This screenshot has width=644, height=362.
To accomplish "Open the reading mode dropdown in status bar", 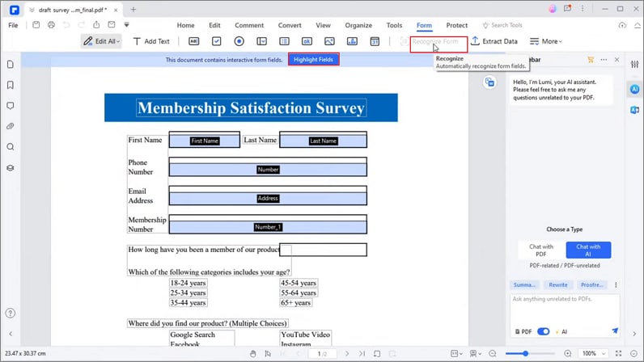I will coord(475,353).
